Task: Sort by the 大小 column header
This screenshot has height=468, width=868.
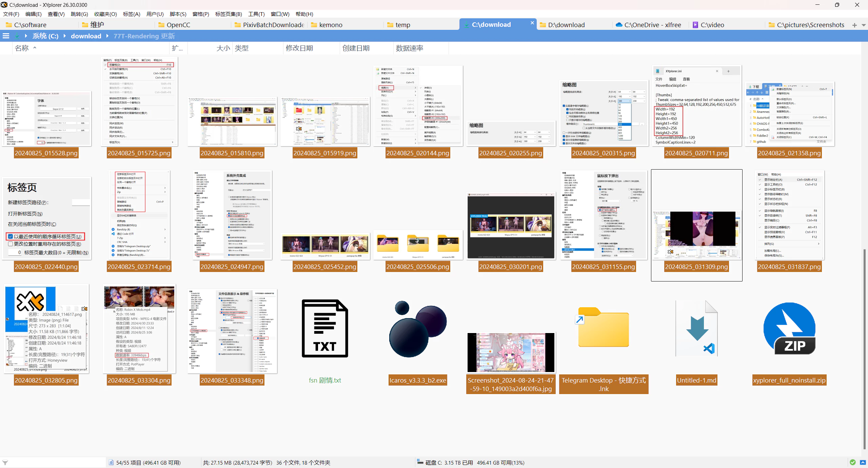Action: [x=209, y=48]
